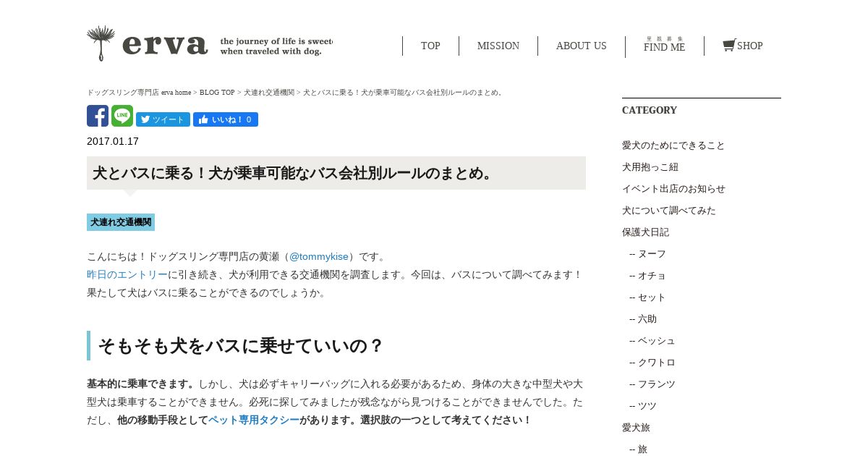
Task: Open subcategory ヌーフ
Action: click(x=648, y=254)
